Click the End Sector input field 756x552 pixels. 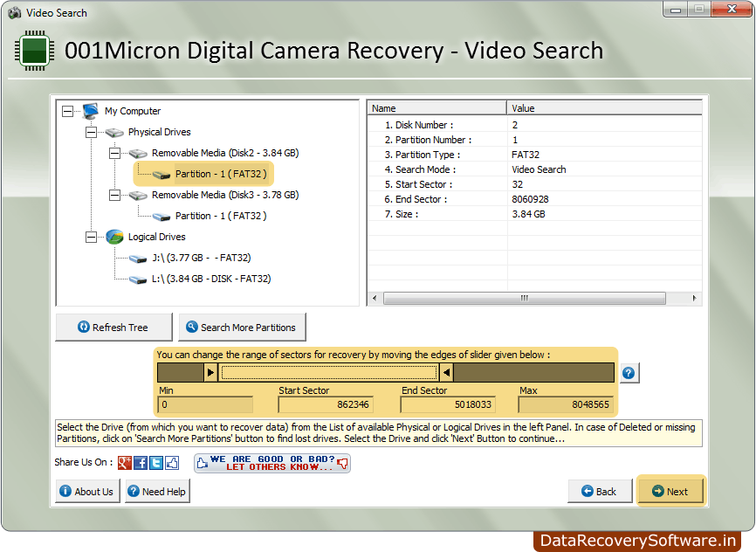point(448,404)
